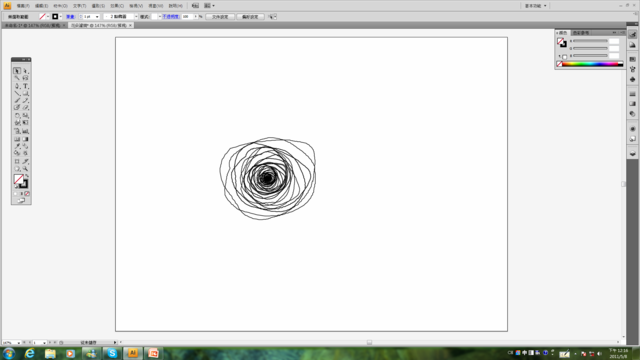The width and height of the screenshot is (640, 360).
Task: Switch to the first document tab
Action: click(x=33, y=25)
